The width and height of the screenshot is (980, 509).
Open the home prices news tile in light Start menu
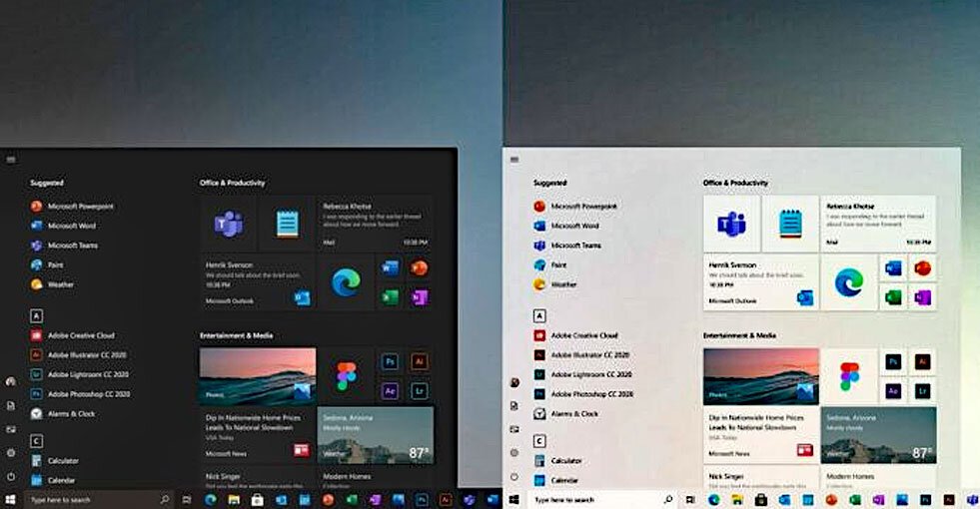coord(761,435)
